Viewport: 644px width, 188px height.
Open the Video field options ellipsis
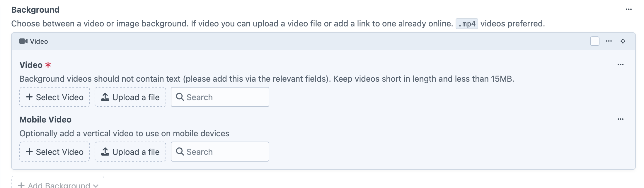point(620,65)
